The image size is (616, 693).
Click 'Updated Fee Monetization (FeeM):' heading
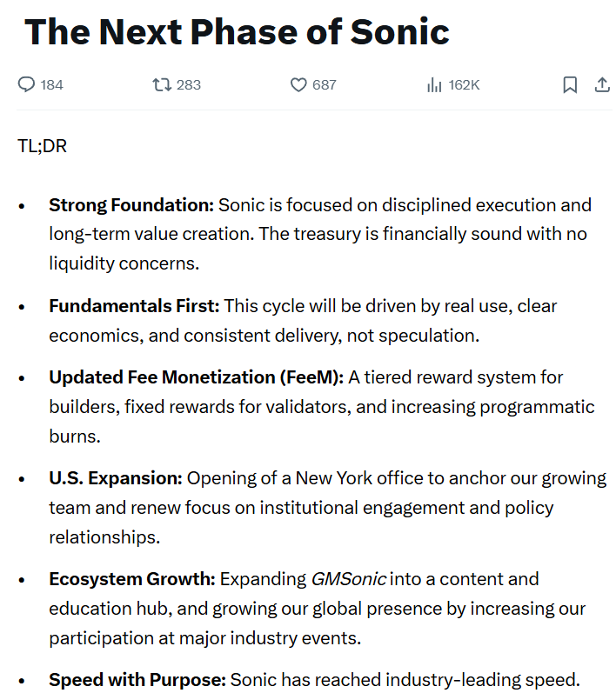197,377
